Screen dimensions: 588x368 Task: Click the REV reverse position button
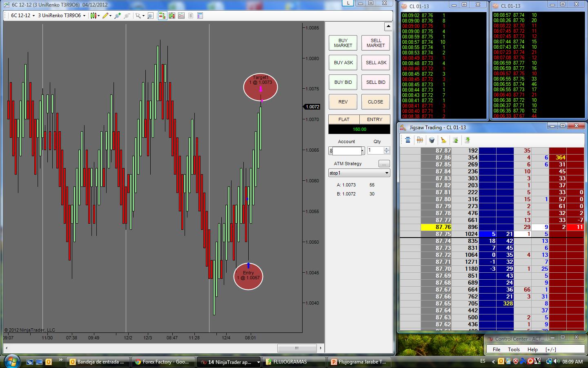[343, 102]
